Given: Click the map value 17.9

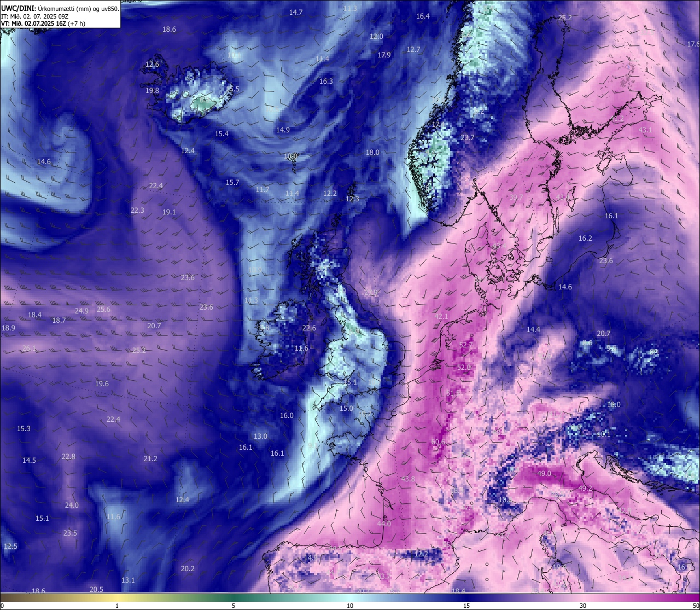Looking at the screenshot, I should point(384,55).
